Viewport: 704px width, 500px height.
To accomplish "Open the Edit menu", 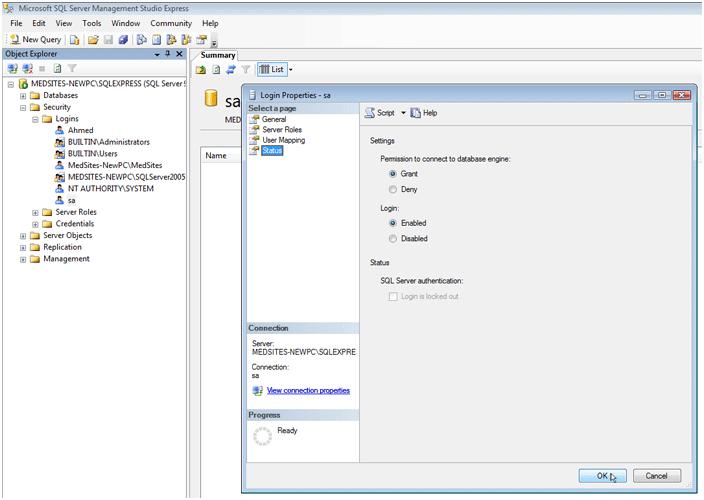I will (x=39, y=23).
